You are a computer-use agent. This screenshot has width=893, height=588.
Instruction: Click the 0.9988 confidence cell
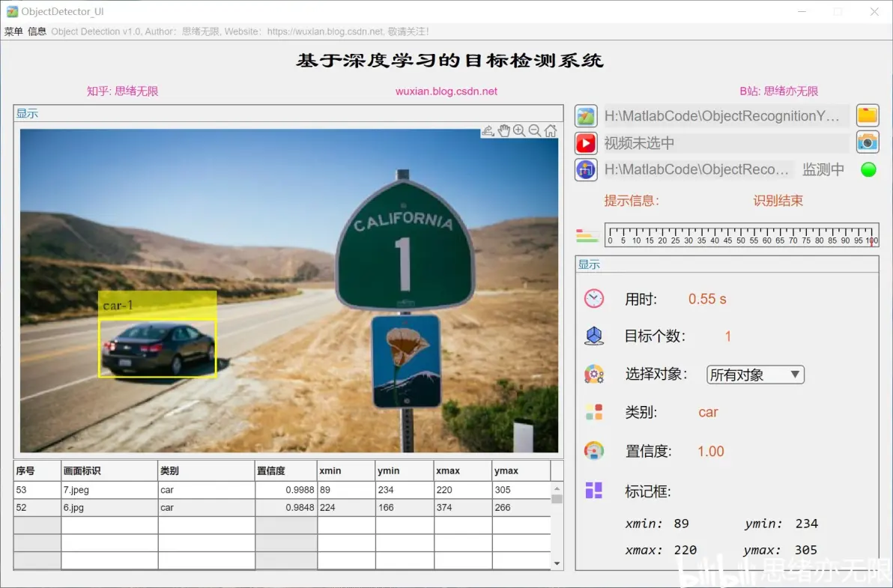coord(286,490)
